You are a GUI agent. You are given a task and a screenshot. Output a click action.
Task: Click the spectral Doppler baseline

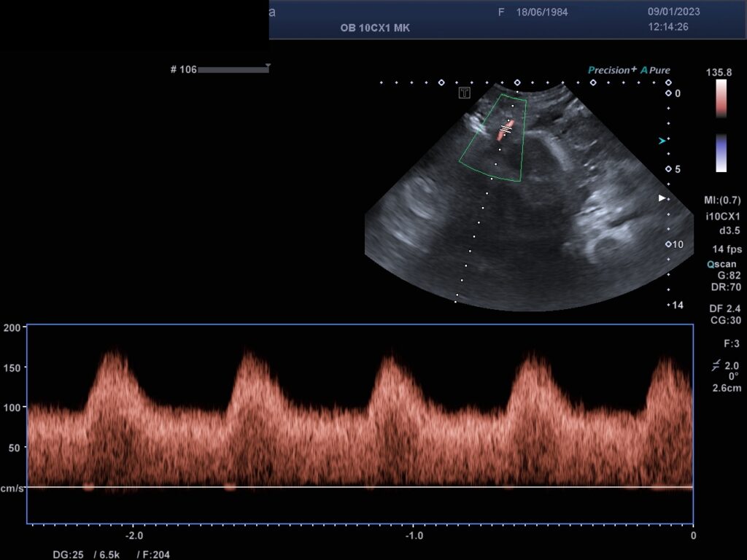359,486
